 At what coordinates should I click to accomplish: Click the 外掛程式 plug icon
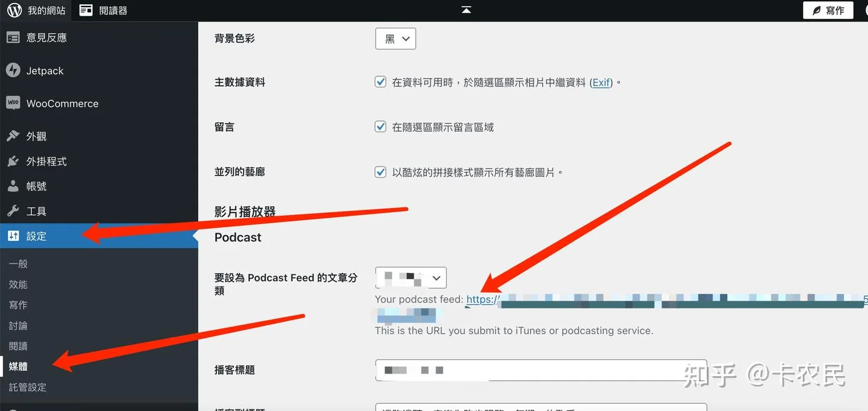coord(13,162)
